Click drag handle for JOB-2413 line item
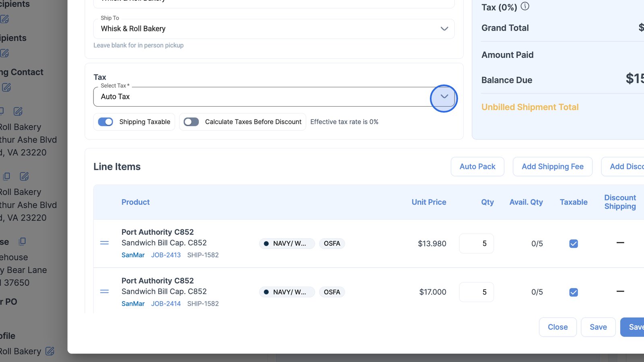Viewport: 644px width, 362px height. click(x=104, y=243)
